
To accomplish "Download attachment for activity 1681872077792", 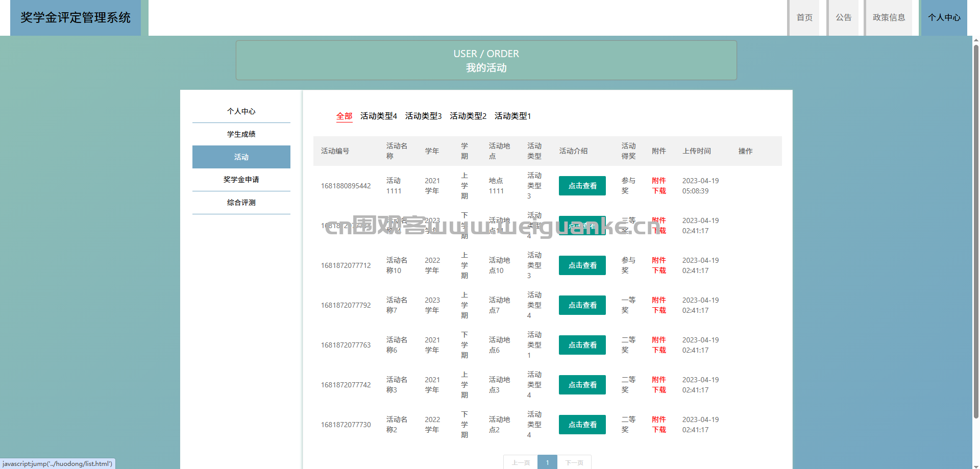I will coord(659,305).
